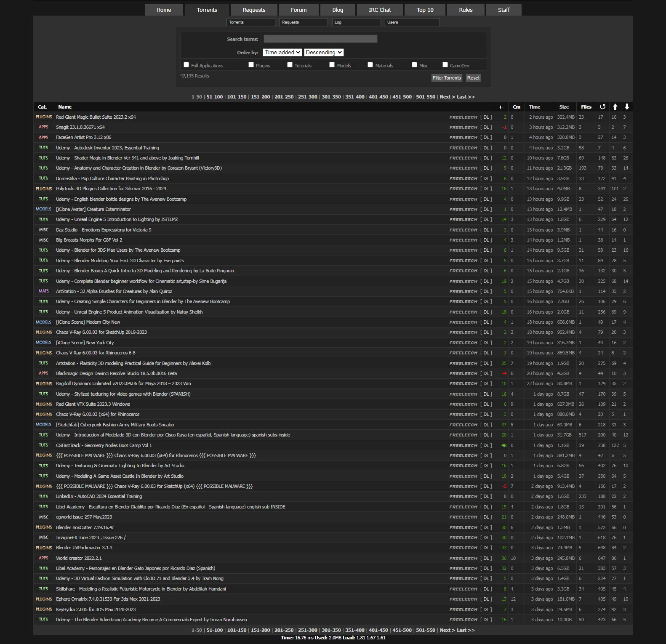The image size is (666, 644).
Task: Enable the Full Applications checkbox
Action: [186, 65]
